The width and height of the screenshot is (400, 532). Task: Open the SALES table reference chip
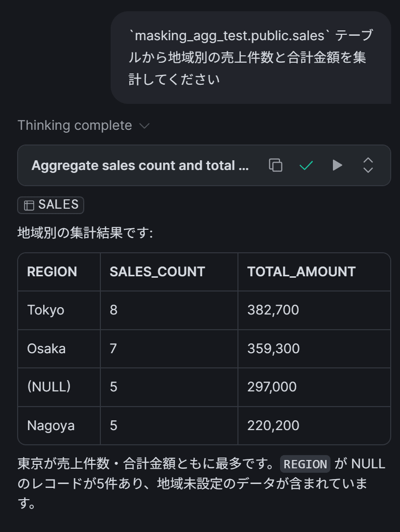pyautogui.click(x=50, y=205)
